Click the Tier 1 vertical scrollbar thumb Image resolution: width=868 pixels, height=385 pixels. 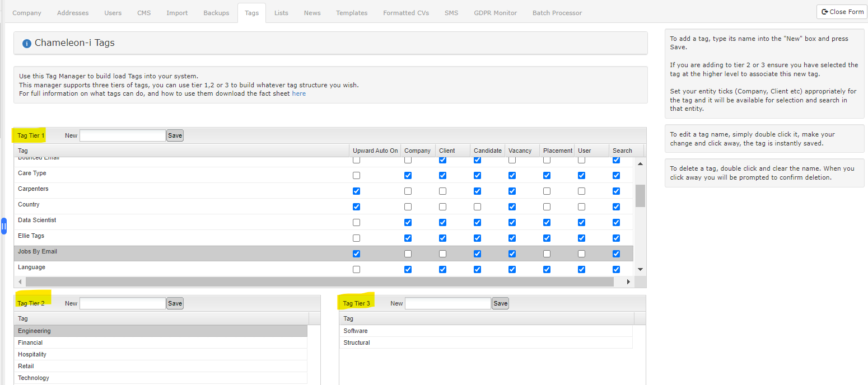tap(640, 196)
